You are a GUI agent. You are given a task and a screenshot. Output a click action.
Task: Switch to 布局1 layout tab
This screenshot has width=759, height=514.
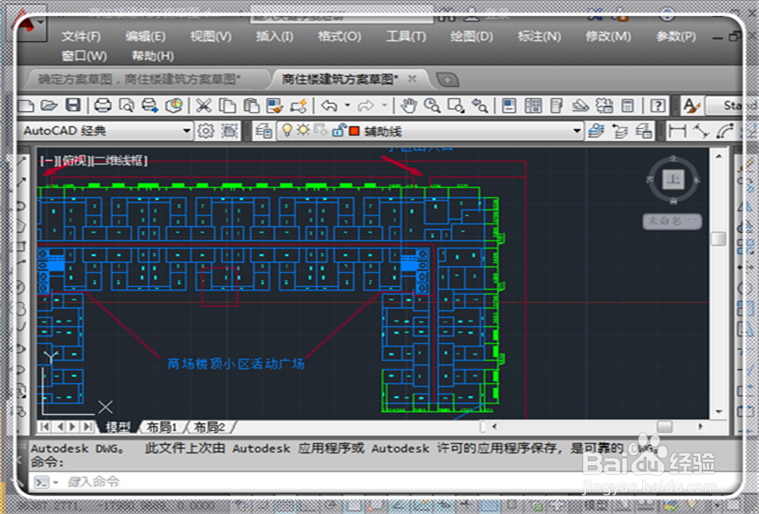[x=162, y=427]
